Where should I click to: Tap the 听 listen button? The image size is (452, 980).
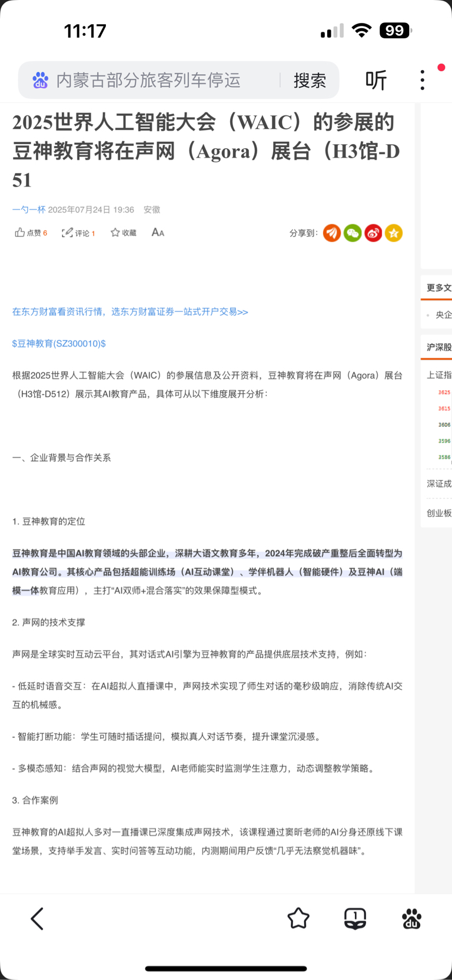point(376,80)
